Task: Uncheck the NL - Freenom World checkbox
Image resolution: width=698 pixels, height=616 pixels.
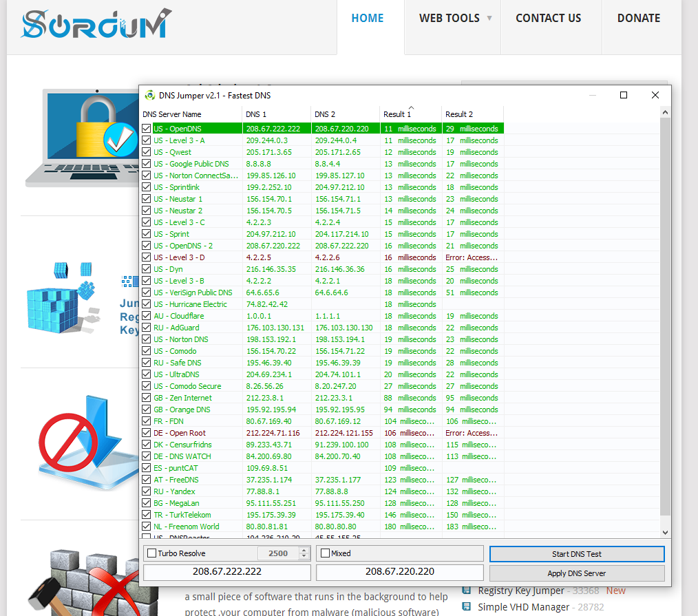Action: [x=146, y=527]
